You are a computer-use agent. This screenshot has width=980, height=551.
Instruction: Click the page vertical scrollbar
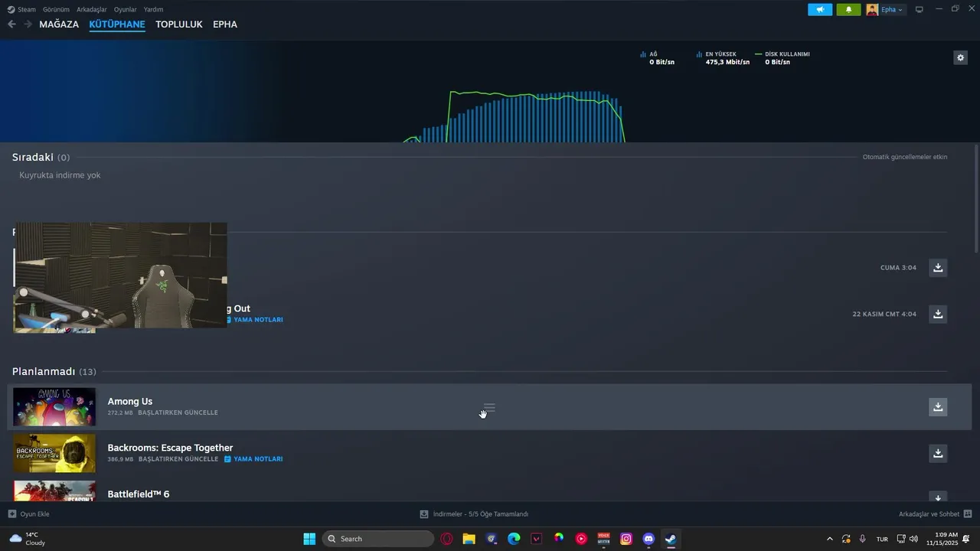coord(976,199)
